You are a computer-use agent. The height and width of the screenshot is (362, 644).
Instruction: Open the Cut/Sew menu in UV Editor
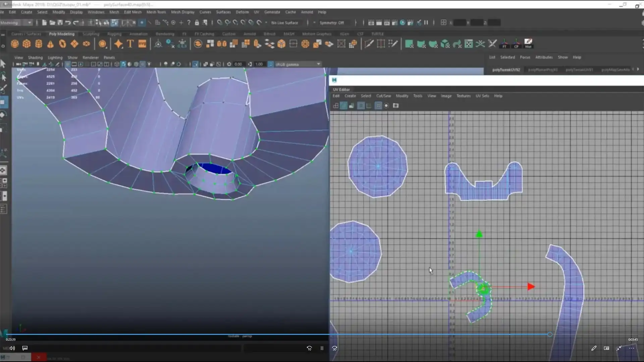point(383,96)
